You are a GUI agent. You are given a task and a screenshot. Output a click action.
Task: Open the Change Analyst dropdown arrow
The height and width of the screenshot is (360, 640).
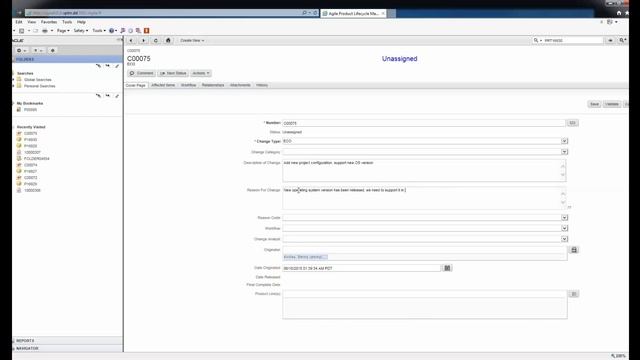pyautogui.click(x=564, y=239)
